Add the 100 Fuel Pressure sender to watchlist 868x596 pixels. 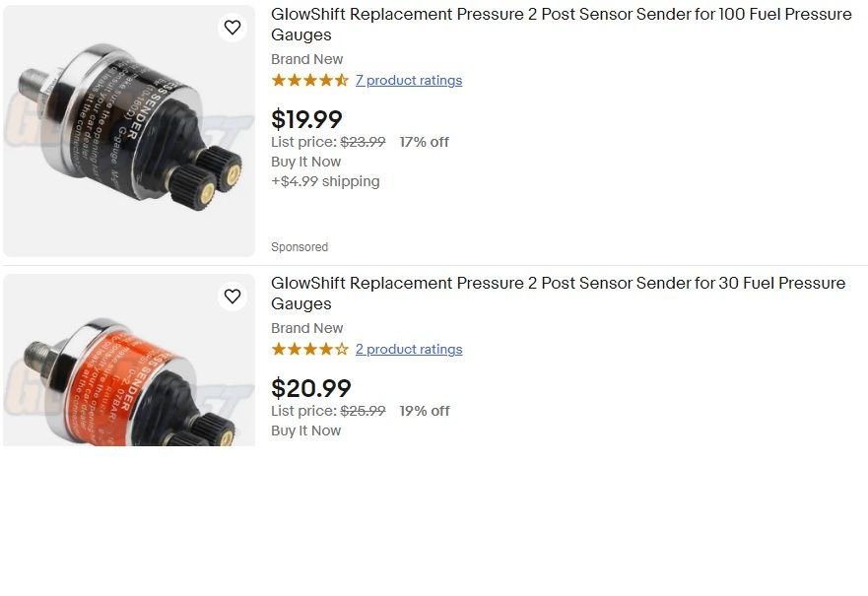coord(233,28)
